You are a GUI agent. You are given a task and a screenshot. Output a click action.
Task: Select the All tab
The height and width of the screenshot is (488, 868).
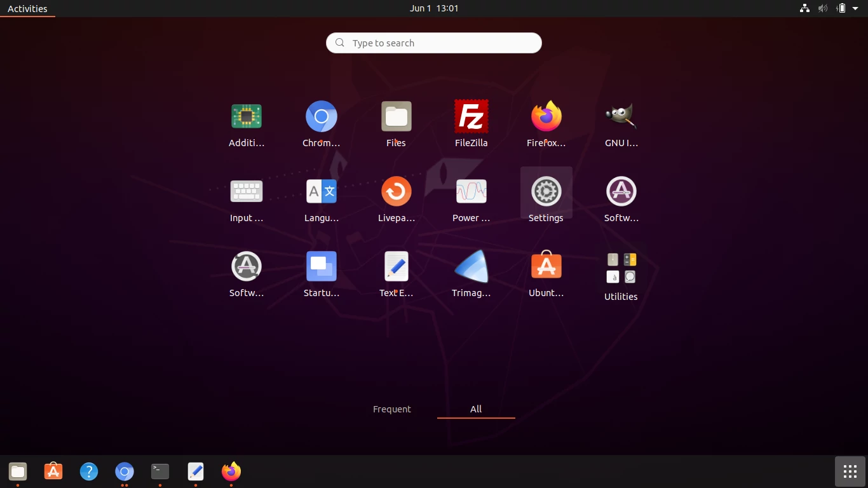coord(476,409)
